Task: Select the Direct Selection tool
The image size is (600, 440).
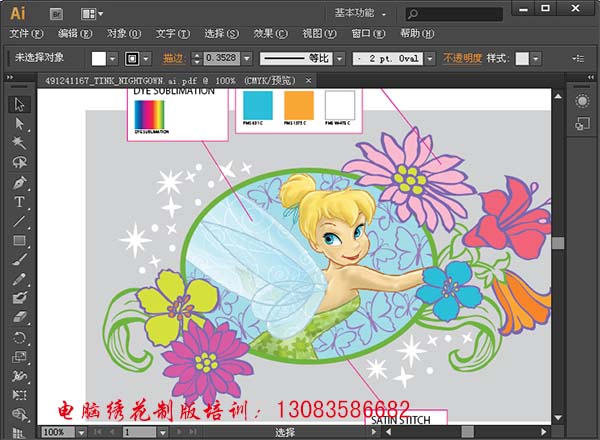Action: coord(19,124)
